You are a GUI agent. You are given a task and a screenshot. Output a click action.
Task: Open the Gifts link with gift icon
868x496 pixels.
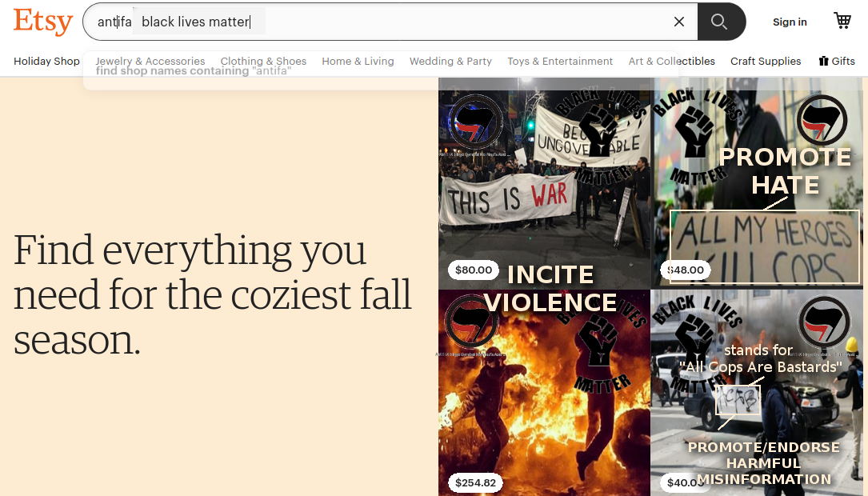point(837,61)
